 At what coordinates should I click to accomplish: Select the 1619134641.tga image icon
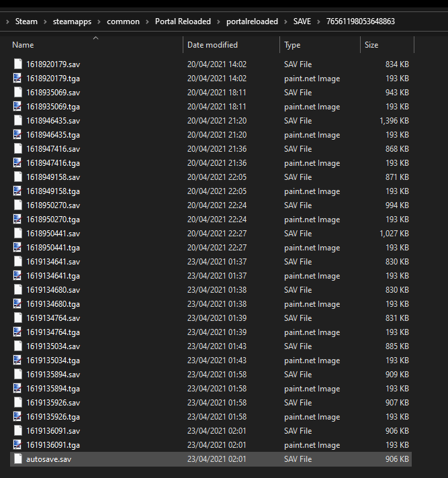tap(17, 276)
